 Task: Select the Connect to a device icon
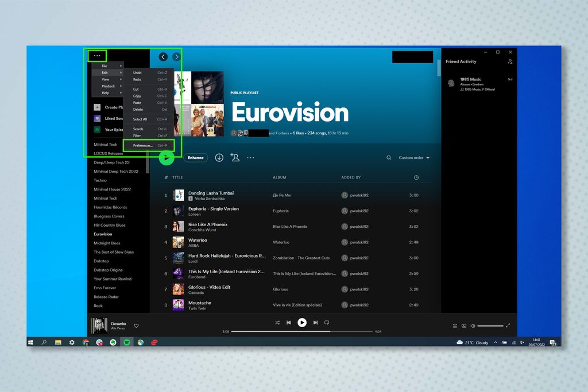point(465,325)
